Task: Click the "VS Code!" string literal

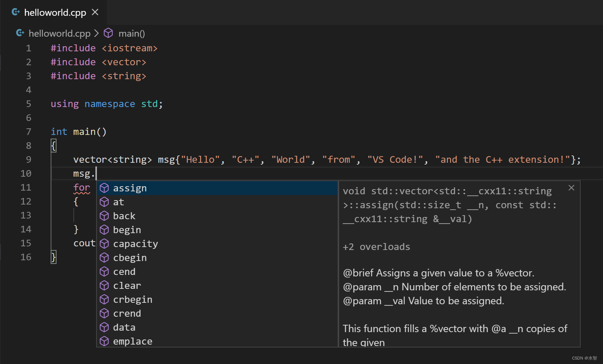Action: (x=395, y=159)
